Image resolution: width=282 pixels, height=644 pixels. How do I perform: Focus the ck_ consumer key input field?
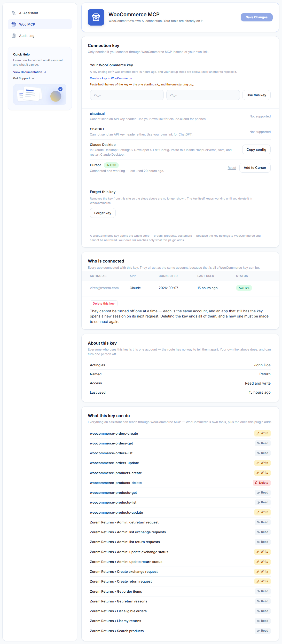[x=127, y=95]
